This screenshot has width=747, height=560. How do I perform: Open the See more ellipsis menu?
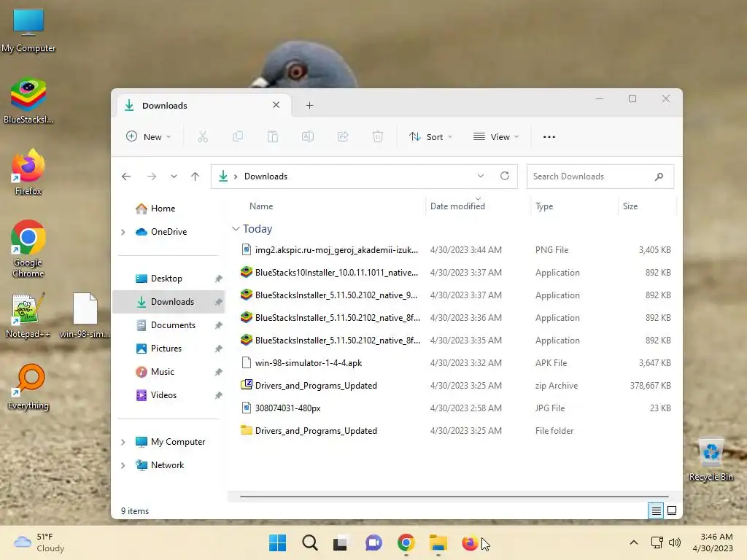click(x=549, y=137)
